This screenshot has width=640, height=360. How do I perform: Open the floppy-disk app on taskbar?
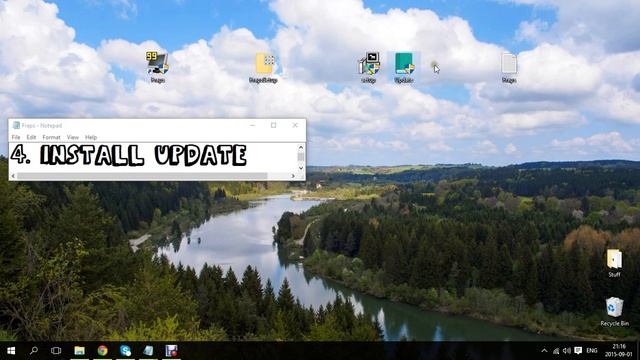tap(171, 351)
